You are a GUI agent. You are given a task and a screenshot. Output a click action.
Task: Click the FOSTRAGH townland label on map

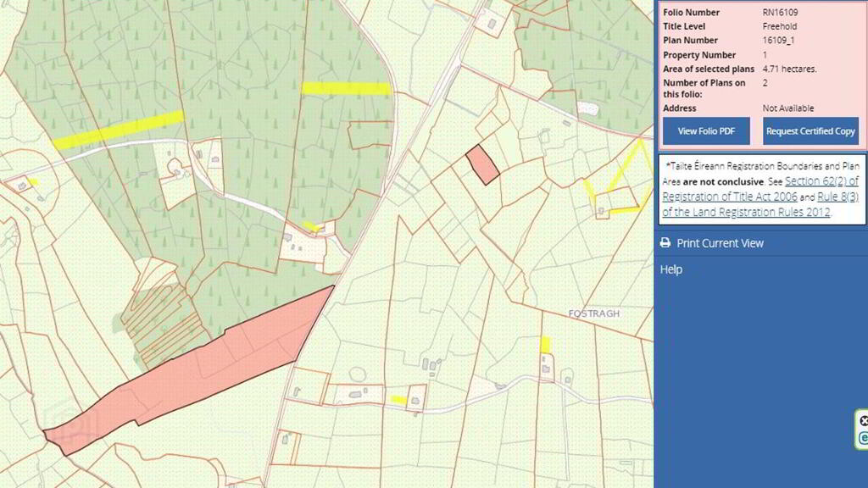pos(593,313)
